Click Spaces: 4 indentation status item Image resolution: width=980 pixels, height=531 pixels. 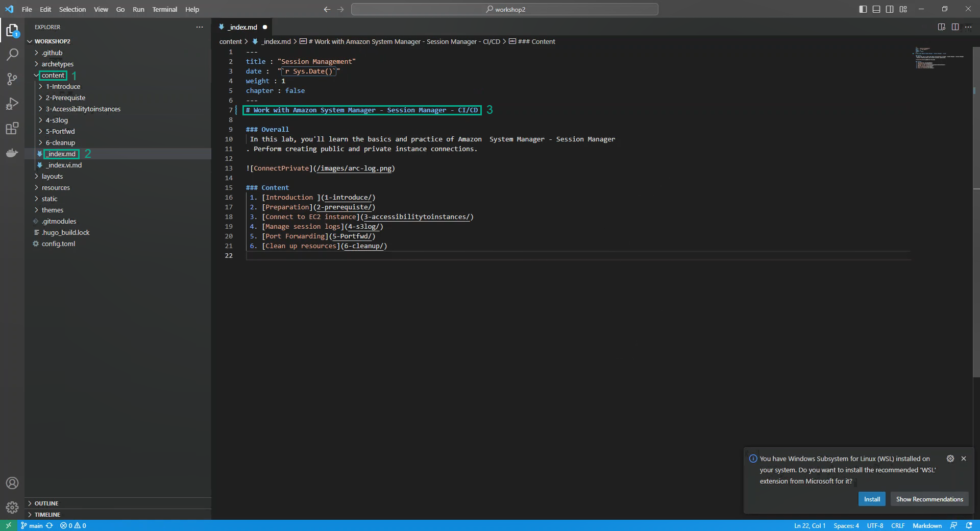pyautogui.click(x=846, y=525)
